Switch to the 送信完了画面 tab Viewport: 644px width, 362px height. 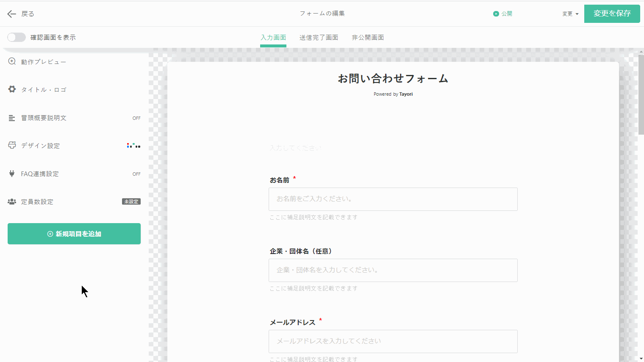pos(319,38)
